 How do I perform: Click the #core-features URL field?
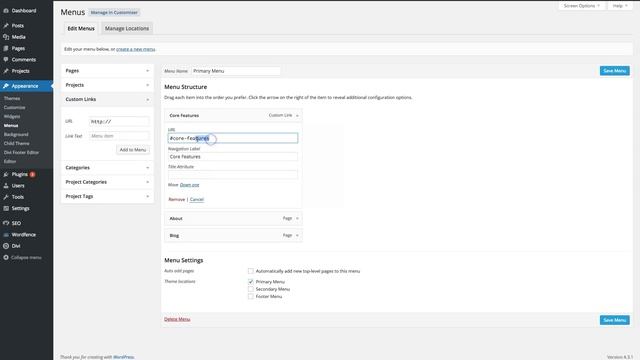[233, 138]
